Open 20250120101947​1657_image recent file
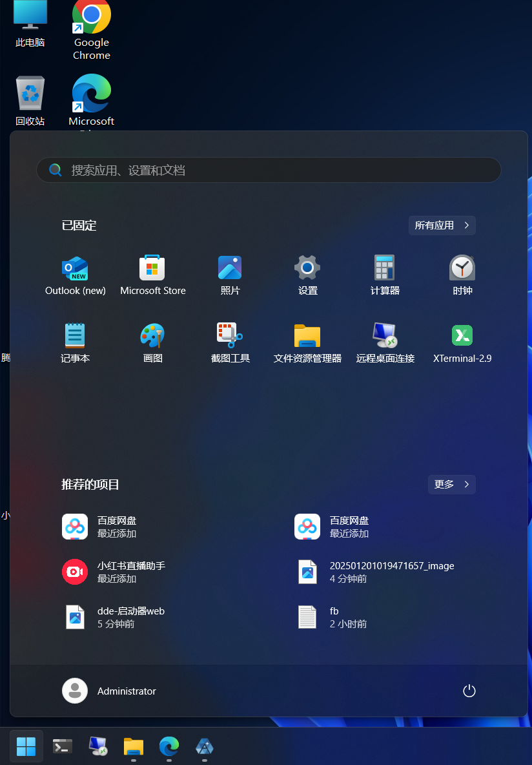The height and width of the screenshot is (765, 532). 374,572
